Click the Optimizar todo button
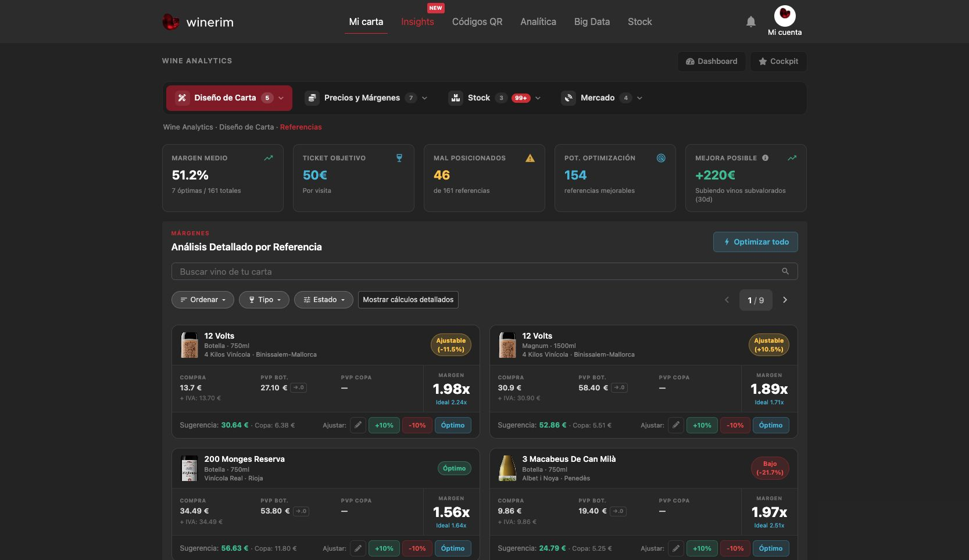 [x=756, y=242]
